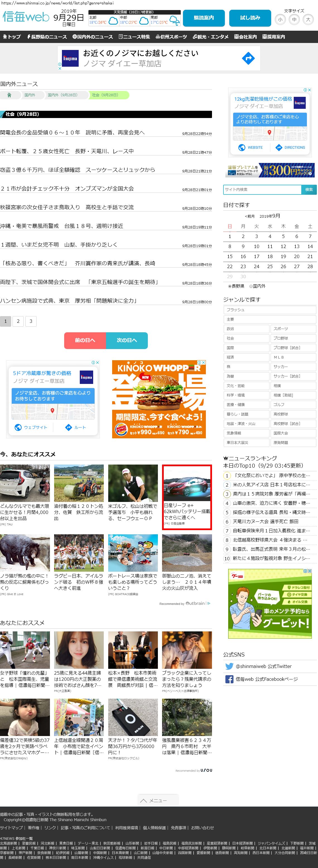Set font size to large (大)

(308, 20)
